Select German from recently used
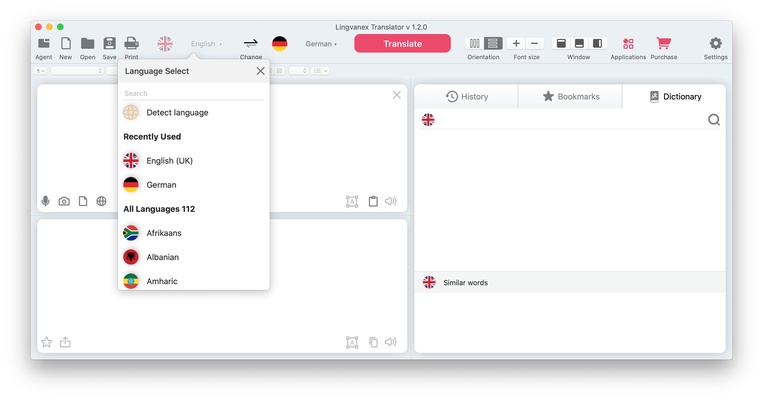Viewport: 763px width, 400px height. pyautogui.click(x=193, y=185)
